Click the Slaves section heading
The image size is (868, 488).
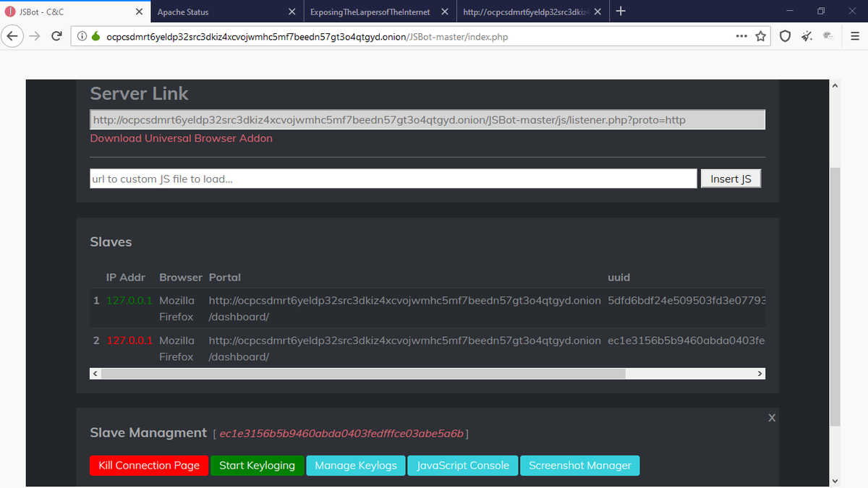click(111, 242)
